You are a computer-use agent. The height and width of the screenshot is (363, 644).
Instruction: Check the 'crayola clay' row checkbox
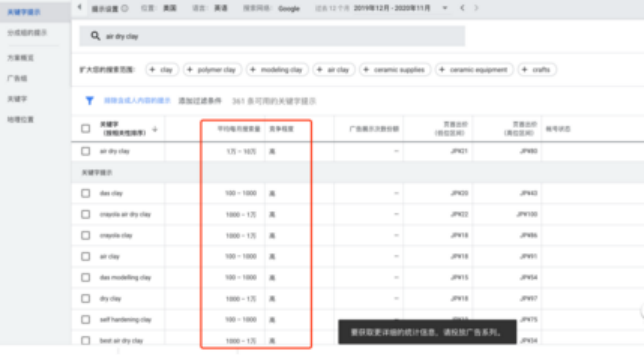tap(85, 235)
